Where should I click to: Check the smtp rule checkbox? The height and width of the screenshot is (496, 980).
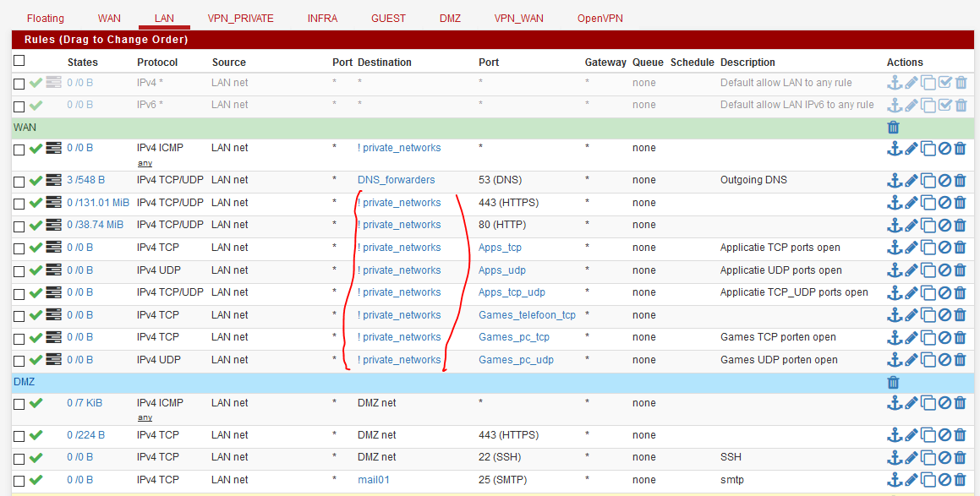[19, 482]
